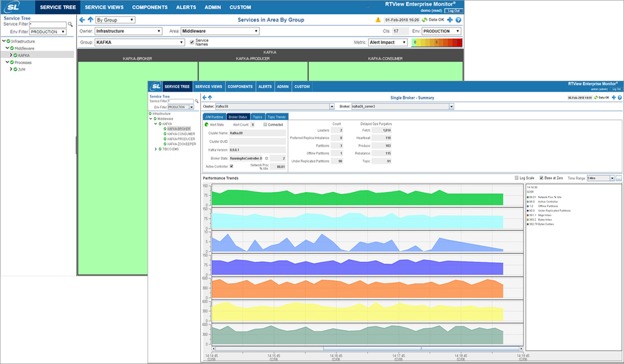
Task: Click the up arrow in the back window toolbar
Action: 90,20
